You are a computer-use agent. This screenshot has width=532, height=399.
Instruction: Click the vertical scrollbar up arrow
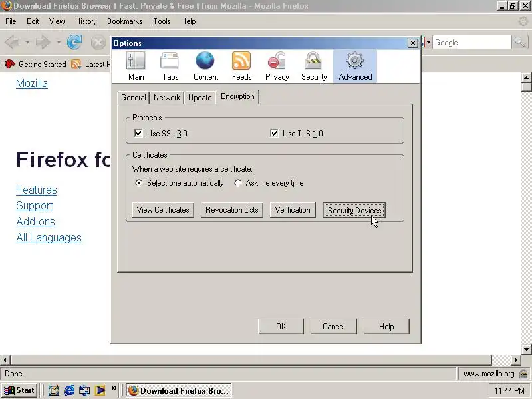tap(526, 78)
